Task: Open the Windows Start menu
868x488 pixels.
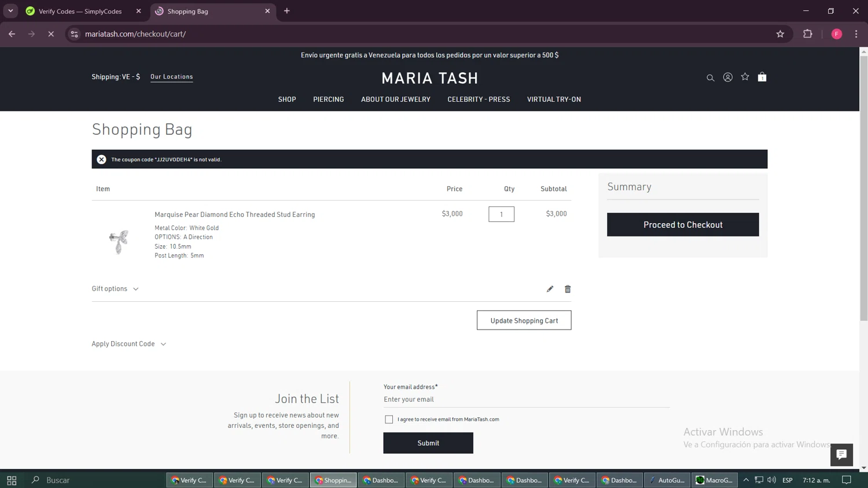Action: [12, 480]
